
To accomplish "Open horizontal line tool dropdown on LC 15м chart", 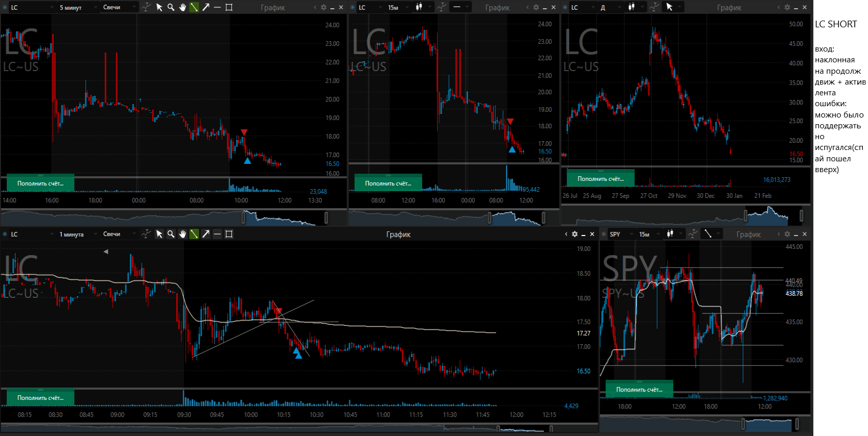I will tap(460, 7).
